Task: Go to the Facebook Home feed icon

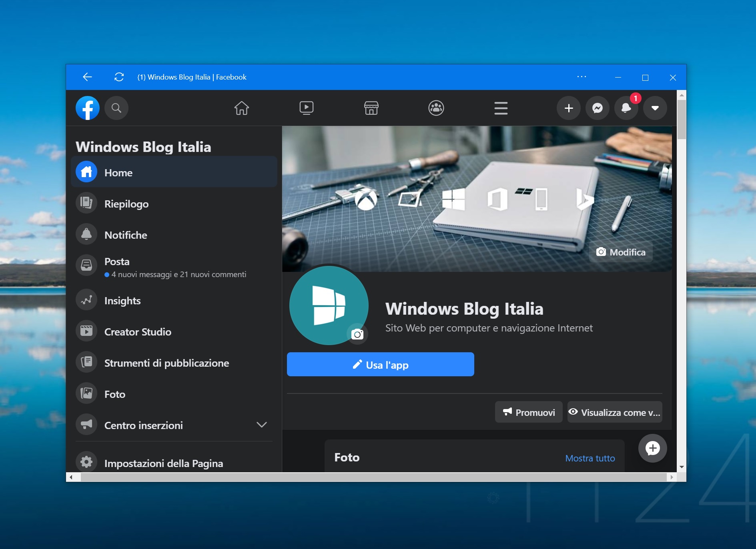Action: (x=242, y=108)
